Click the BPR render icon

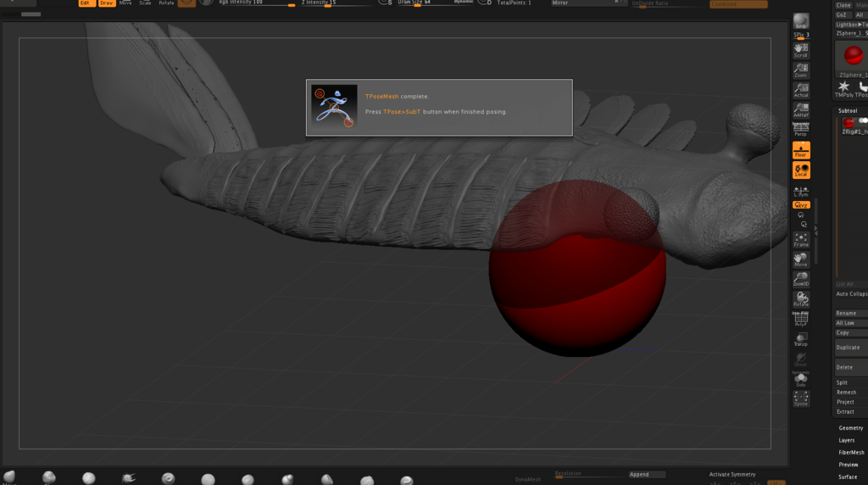[800, 21]
